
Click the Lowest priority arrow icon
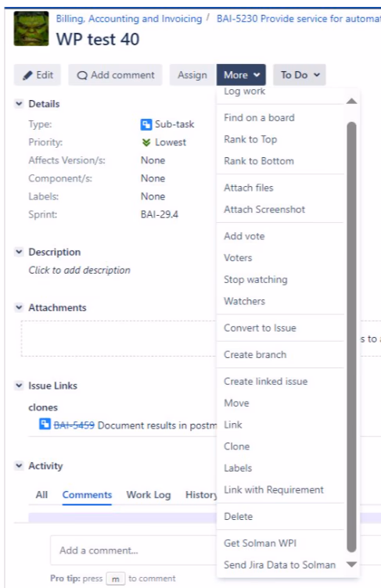click(x=146, y=142)
